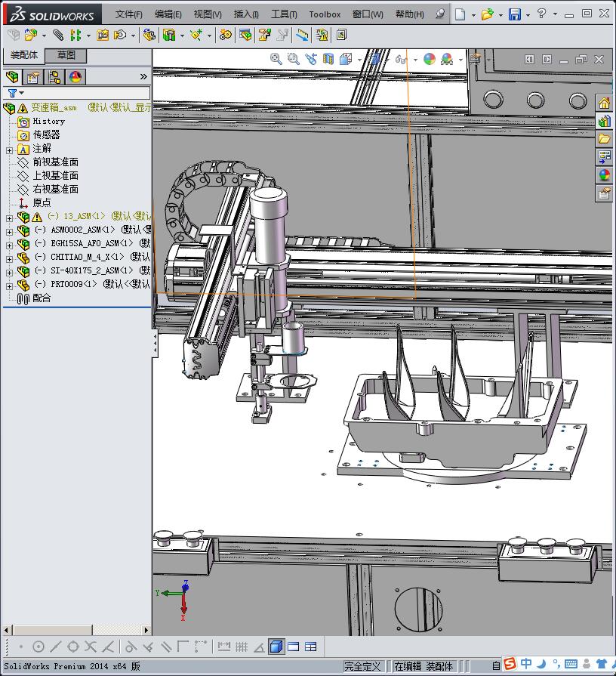
Task: Open the 插入(I) menu
Action: [x=246, y=14]
